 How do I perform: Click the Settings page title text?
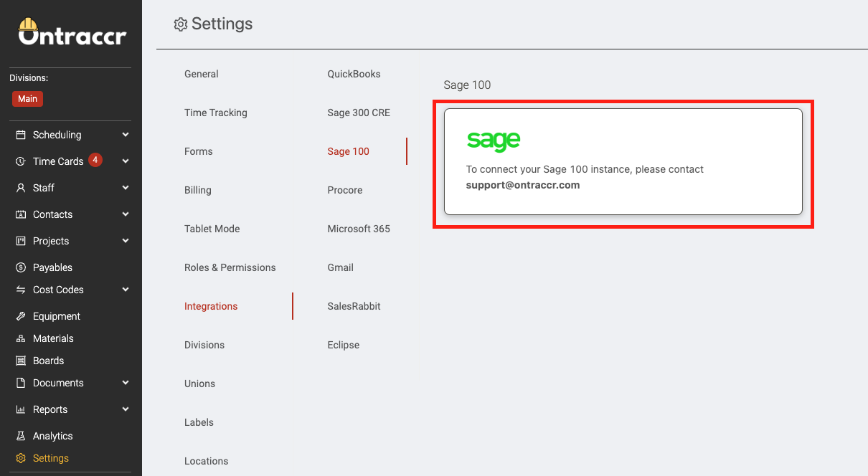222,24
